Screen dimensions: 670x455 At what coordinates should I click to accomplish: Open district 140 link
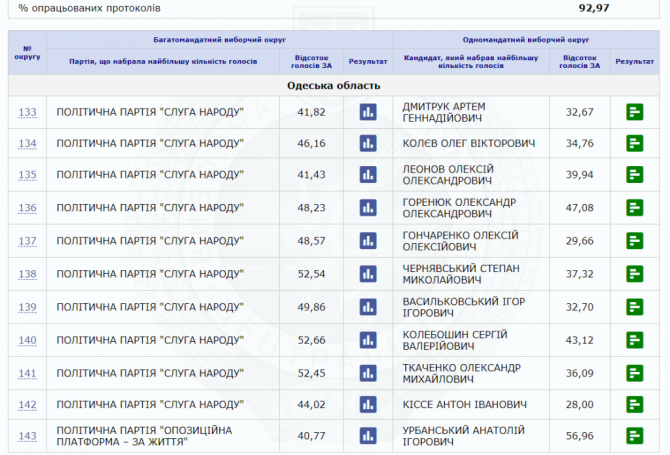(27, 341)
